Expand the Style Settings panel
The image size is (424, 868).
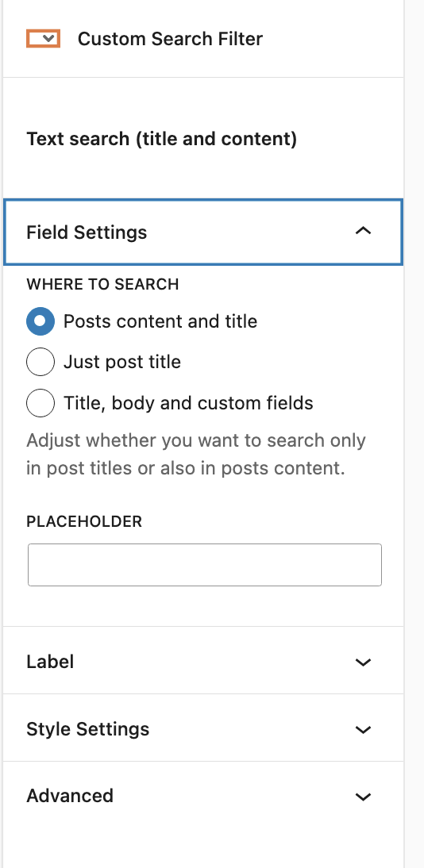[202, 729]
